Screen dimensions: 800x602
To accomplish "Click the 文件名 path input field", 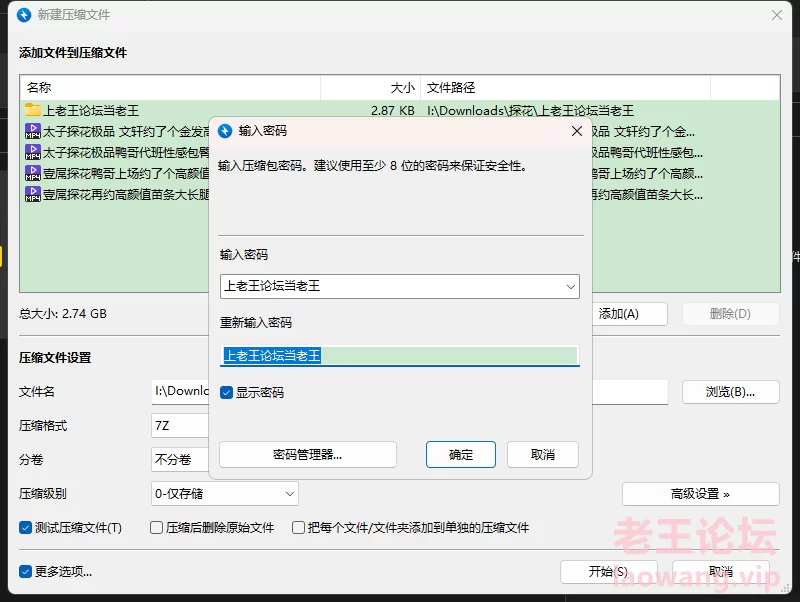I will pyautogui.click(x=180, y=392).
